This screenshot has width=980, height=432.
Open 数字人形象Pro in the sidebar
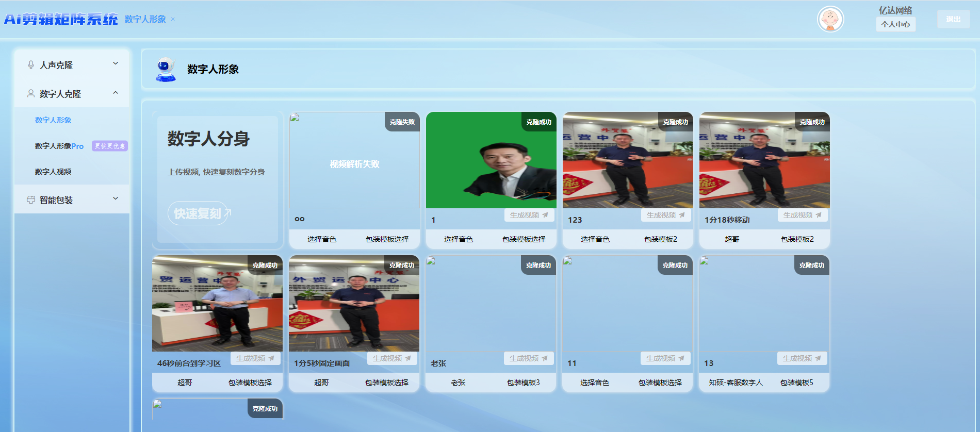tap(59, 146)
